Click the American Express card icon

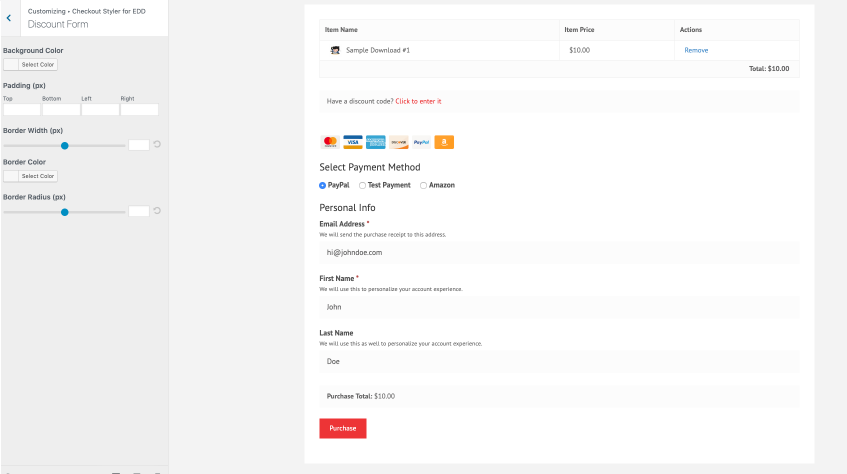pyautogui.click(x=375, y=142)
